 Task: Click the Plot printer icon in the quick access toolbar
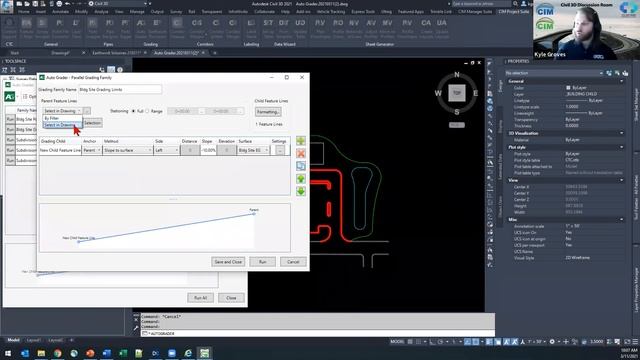[x=59, y=4]
